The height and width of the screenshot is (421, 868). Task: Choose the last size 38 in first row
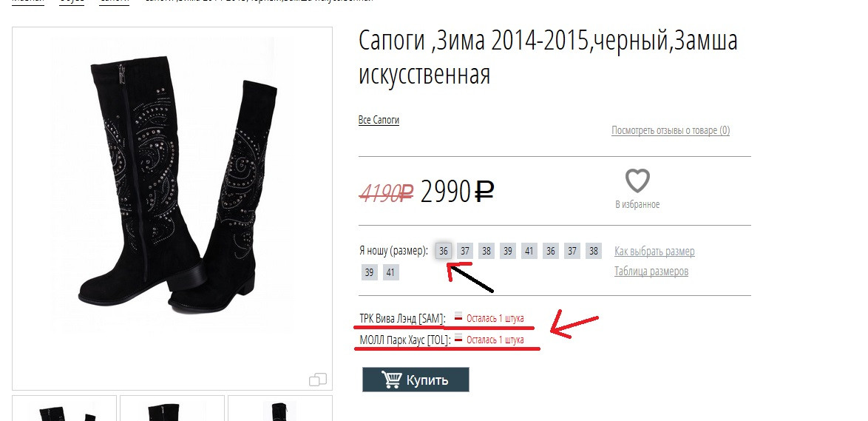[594, 251]
